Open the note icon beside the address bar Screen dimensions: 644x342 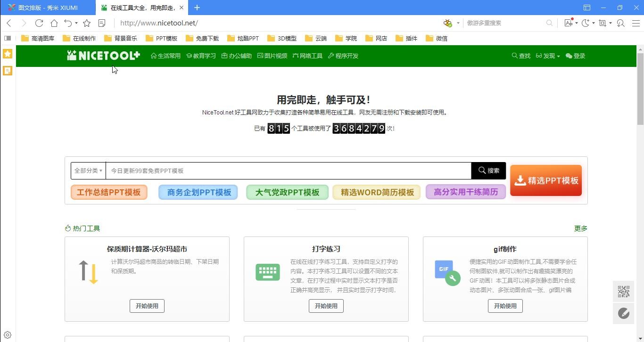click(x=102, y=23)
